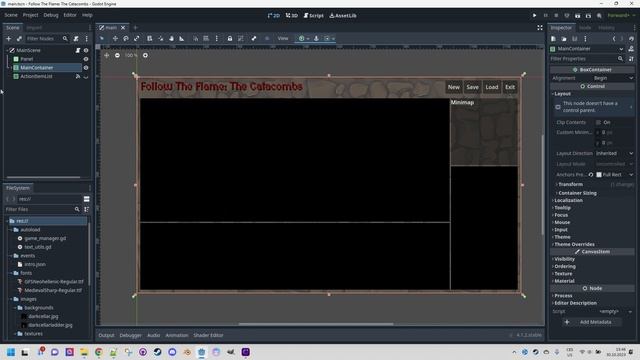The height and width of the screenshot is (360, 640).
Task: Run the project with play button
Action: coord(534,16)
